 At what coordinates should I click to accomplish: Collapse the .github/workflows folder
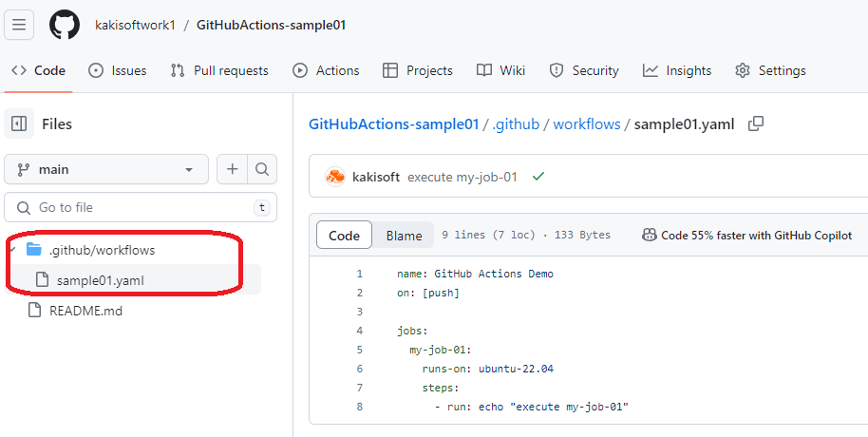point(13,250)
